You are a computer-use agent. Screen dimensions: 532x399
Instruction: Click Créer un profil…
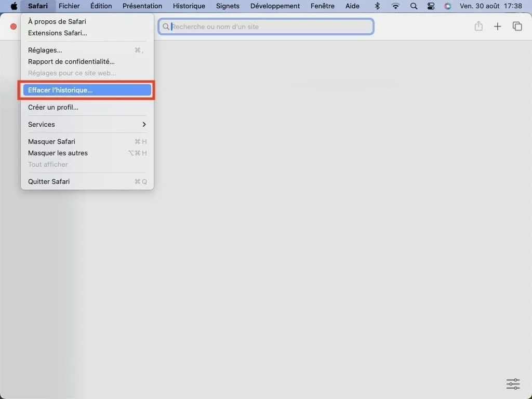tap(53, 108)
